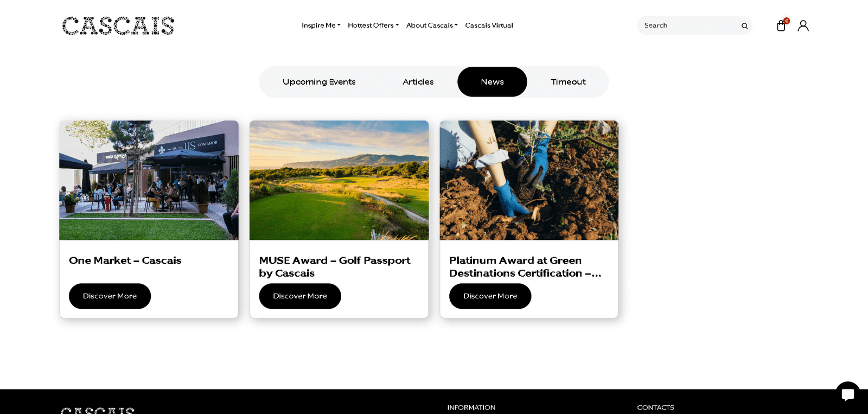Viewport: 868px width, 414px height.
Task: Expand the Inspire Me dropdown menu
Action: click(321, 26)
